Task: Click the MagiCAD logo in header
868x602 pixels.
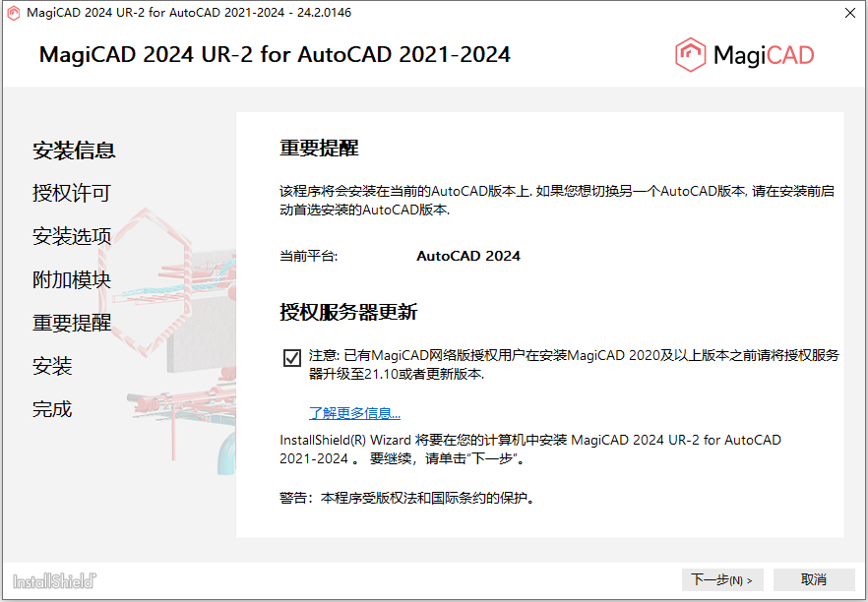Action: coord(745,55)
